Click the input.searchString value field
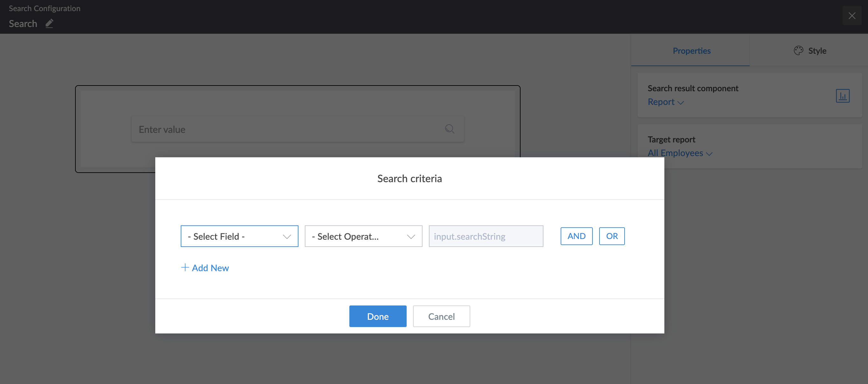Viewport: 868px width, 384px height. (x=486, y=236)
